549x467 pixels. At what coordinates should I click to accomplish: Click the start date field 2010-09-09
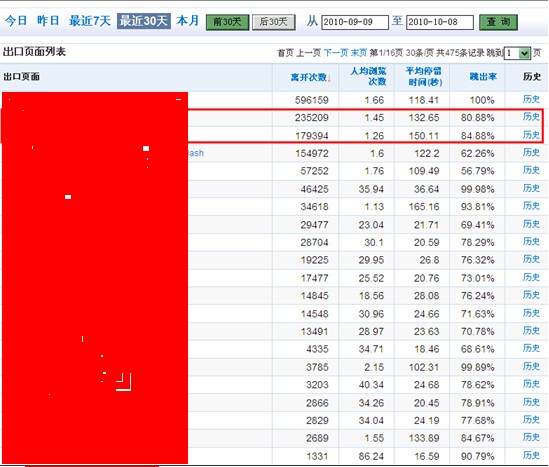click(x=355, y=22)
